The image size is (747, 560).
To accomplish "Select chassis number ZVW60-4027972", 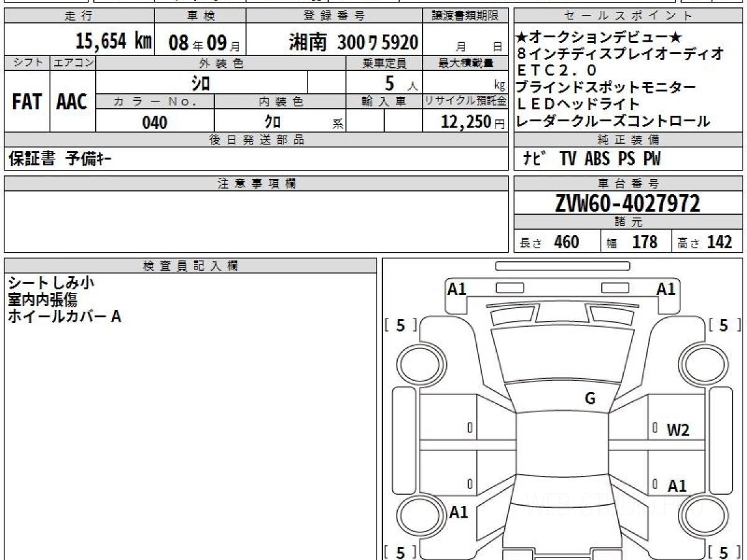I will click(627, 203).
